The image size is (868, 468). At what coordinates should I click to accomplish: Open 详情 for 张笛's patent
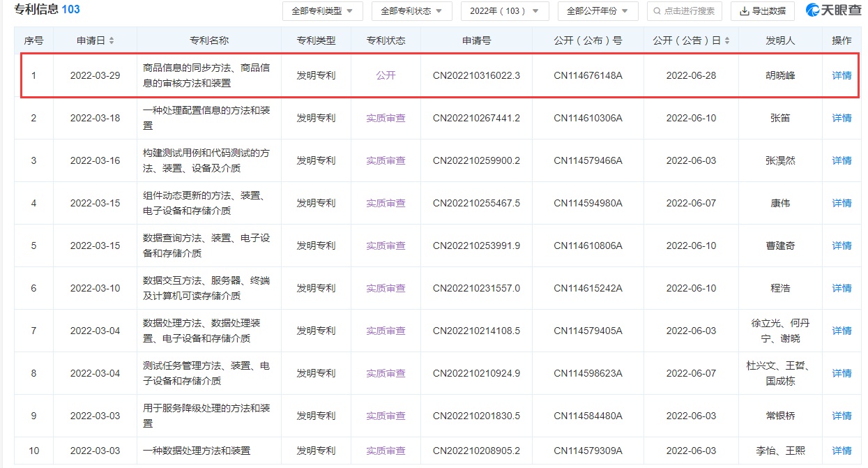(842, 118)
